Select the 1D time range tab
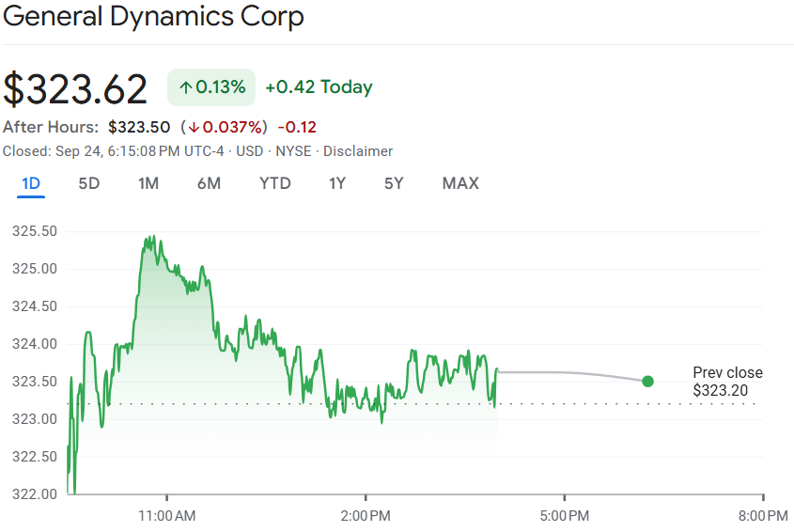Image resolution: width=794 pixels, height=532 pixels. (x=31, y=183)
